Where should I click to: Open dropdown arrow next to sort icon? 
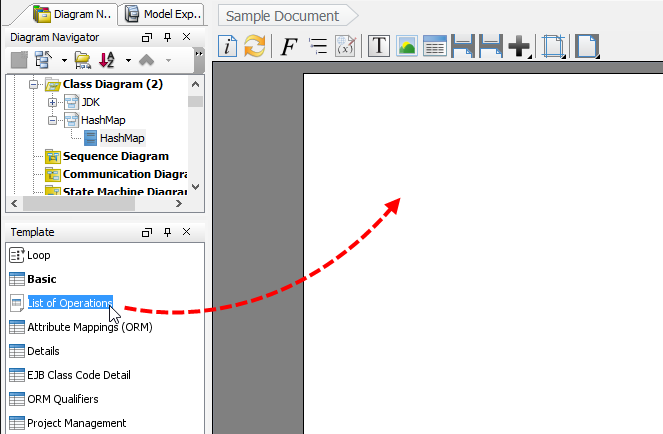click(128, 60)
